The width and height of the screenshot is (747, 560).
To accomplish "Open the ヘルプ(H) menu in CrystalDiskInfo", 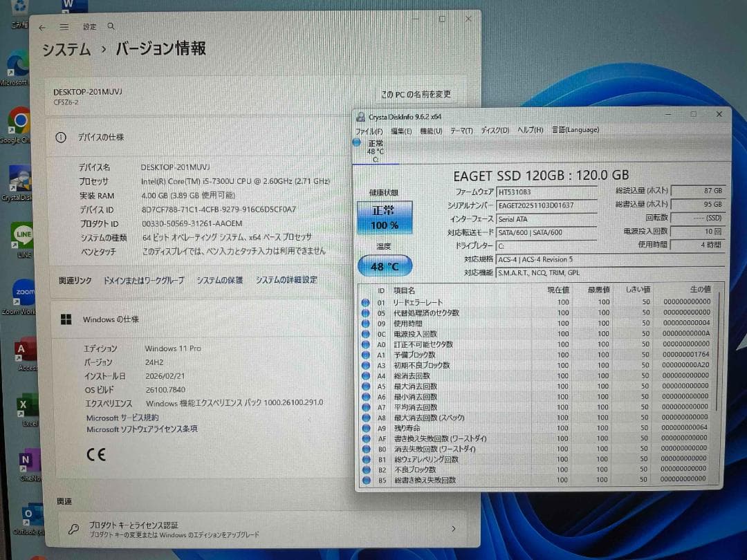I will click(529, 130).
